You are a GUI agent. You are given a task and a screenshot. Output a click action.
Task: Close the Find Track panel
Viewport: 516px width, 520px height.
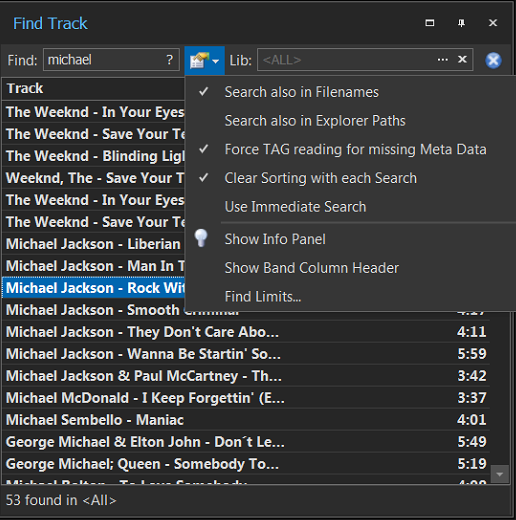tap(493, 23)
